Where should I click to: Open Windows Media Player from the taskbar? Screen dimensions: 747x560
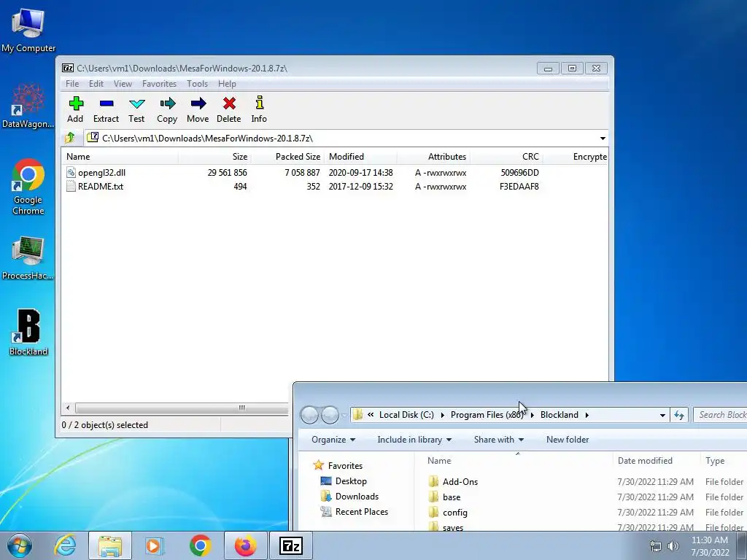coord(155,545)
